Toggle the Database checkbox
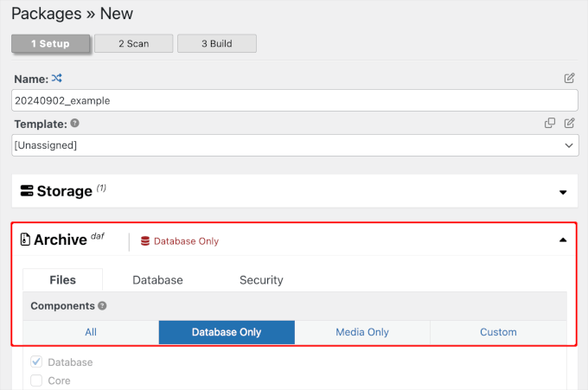588x390 pixels. 36,362
